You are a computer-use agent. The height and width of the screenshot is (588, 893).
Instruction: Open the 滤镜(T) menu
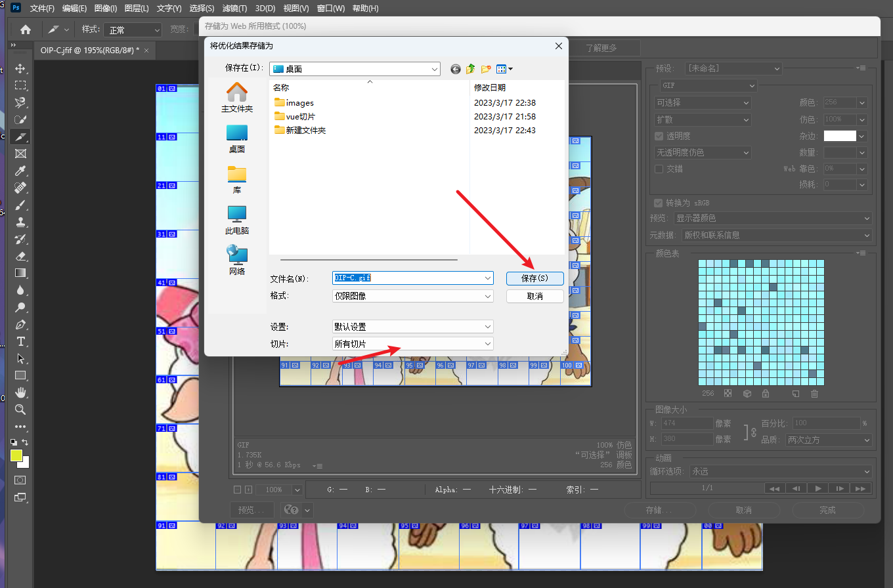tap(235, 9)
